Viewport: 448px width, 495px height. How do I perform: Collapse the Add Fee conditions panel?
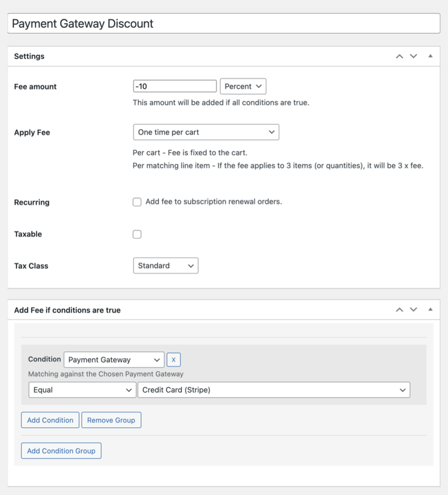tap(430, 310)
